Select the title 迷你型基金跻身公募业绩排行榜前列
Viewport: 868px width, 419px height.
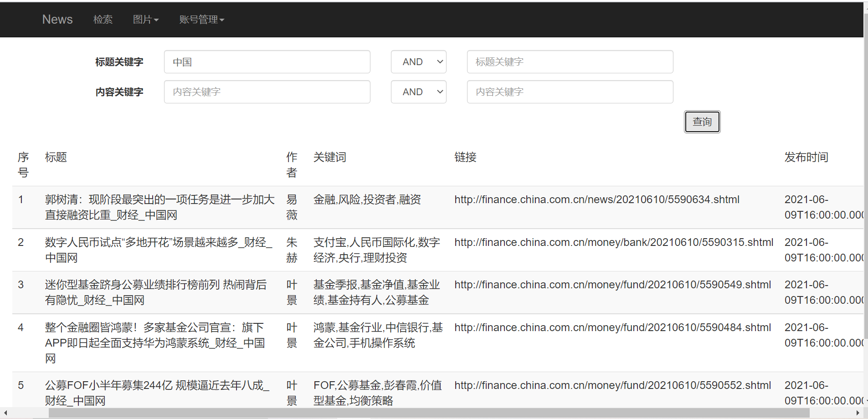point(156,292)
